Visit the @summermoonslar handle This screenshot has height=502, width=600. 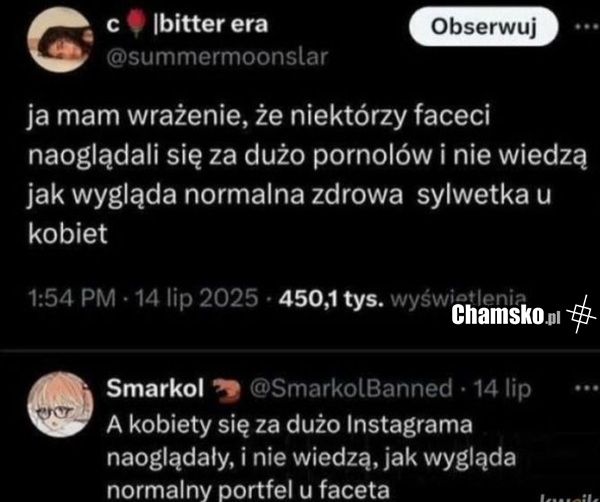click(217, 57)
